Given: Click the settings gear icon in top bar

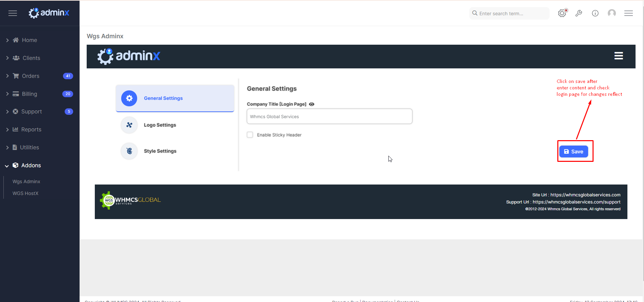Looking at the screenshot, I should [x=562, y=13].
